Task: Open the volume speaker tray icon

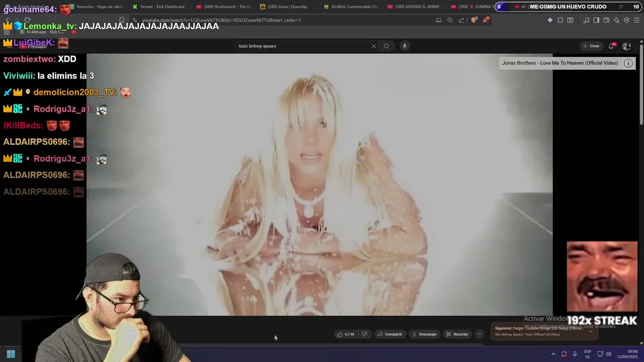Action: click(608, 354)
